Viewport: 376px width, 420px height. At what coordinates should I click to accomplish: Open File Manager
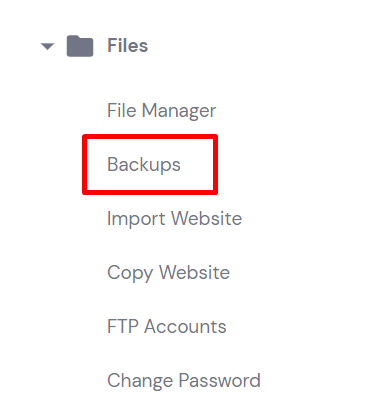pos(162,110)
